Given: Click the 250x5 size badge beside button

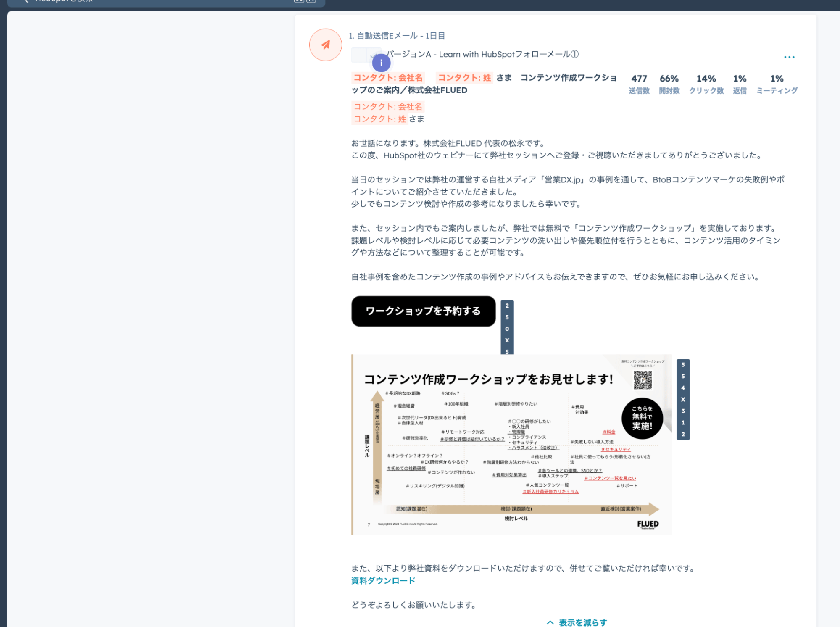Looking at the screenshot, I should [x=507, y=328].
